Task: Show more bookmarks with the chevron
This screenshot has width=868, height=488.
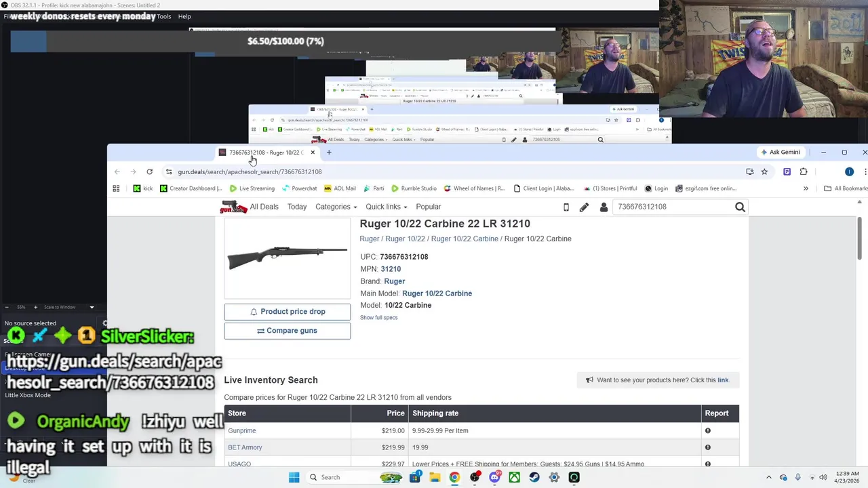Action: (806, 188)
